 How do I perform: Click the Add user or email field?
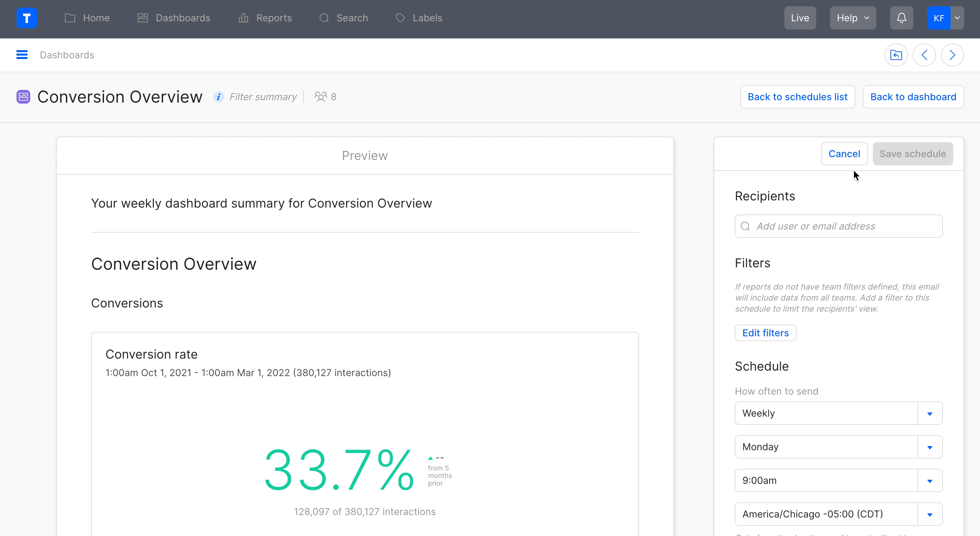pos(845,226)
